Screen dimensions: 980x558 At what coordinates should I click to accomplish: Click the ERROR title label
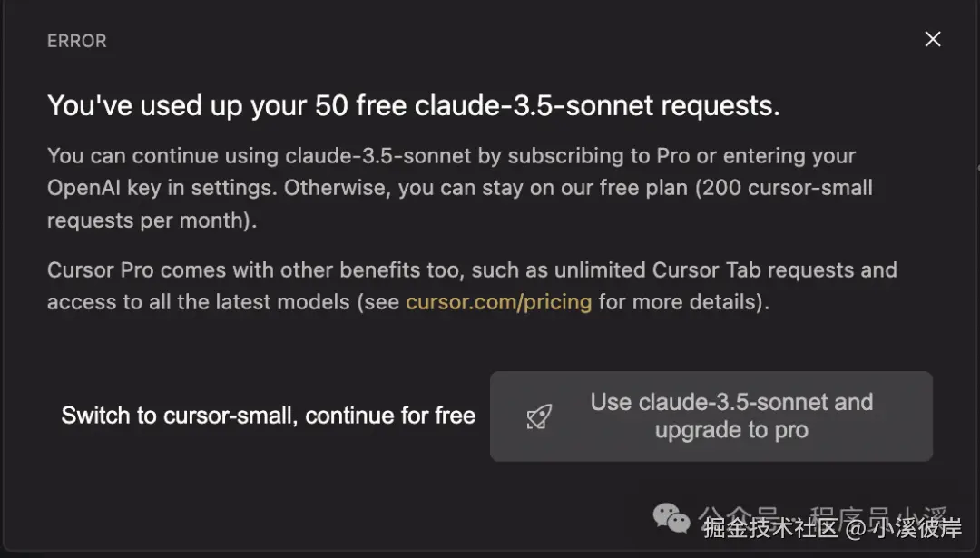[77, 41]
